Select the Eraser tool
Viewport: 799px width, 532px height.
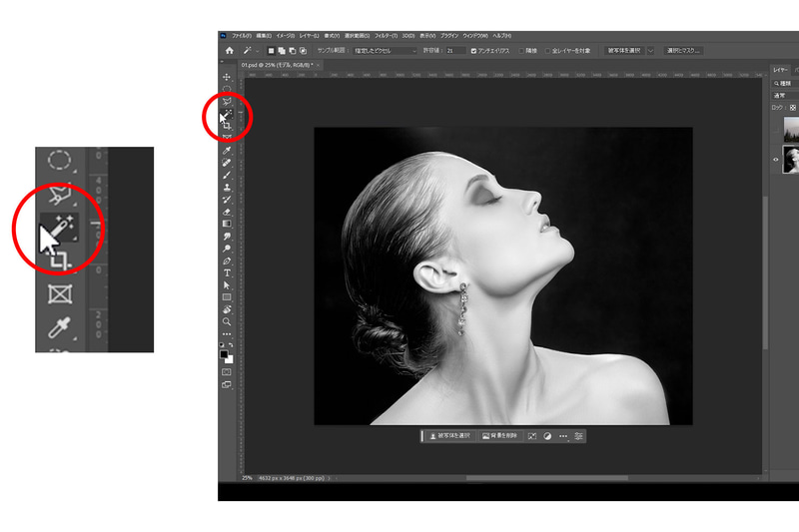pyautogui.click(x=227, y=212)
